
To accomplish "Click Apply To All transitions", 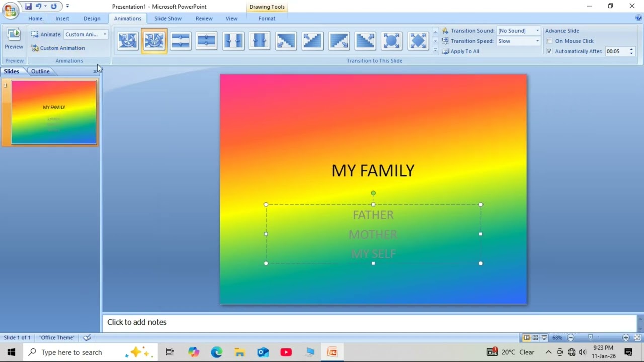I will 461,51.
